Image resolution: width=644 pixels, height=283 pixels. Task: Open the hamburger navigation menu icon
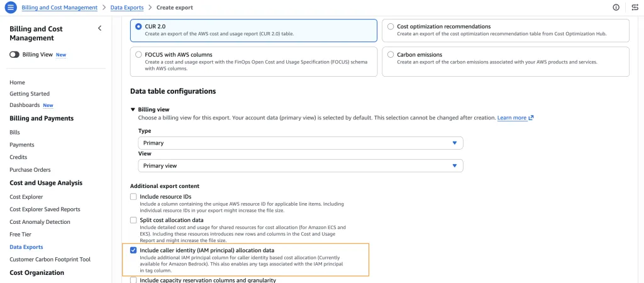click(x=11, y=8)
